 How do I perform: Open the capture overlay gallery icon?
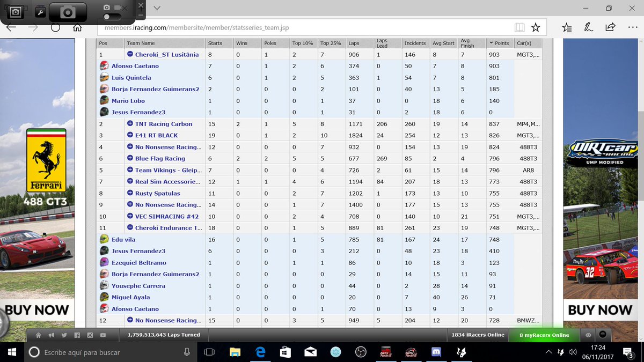click(14, 11)
